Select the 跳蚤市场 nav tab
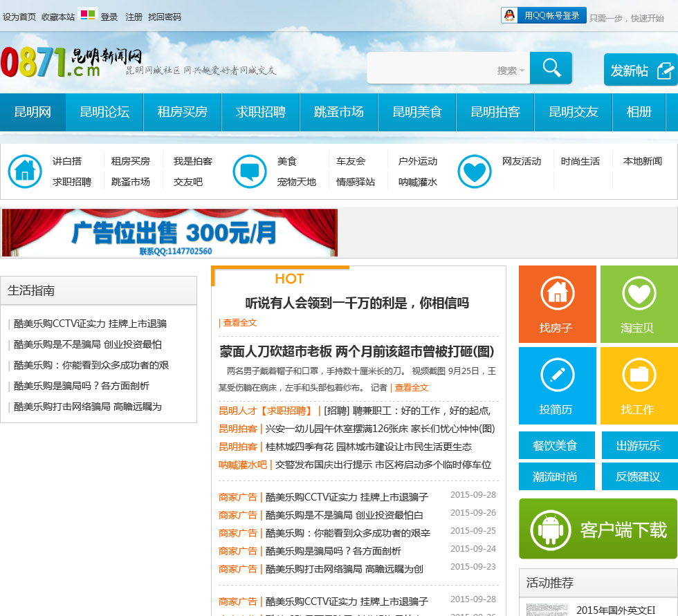678x616 pixels. tap(339, 112)
